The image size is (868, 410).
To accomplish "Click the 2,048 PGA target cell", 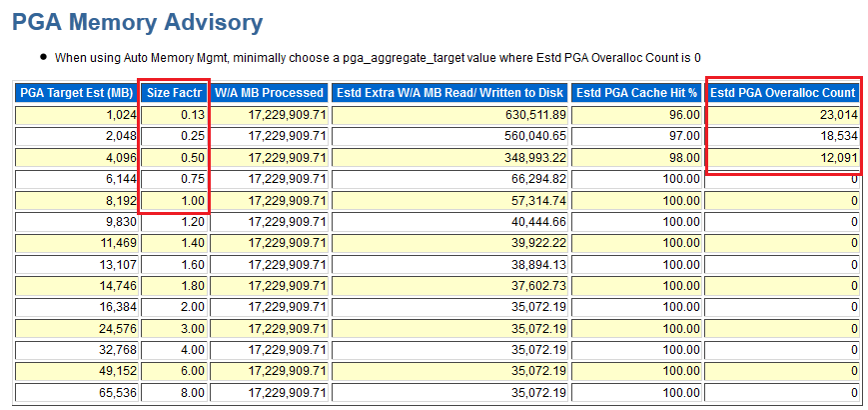I will (x=77, y=136).
